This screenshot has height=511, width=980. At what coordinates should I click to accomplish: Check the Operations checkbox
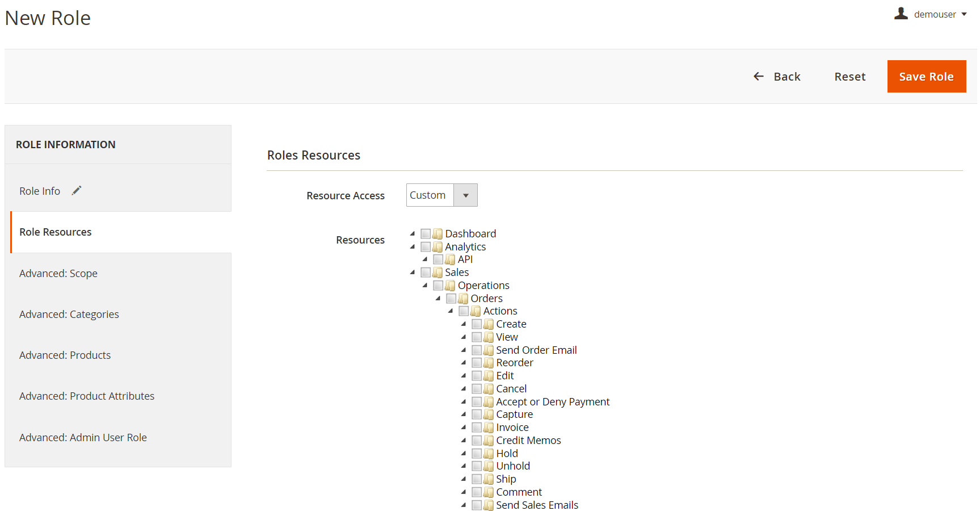(x=438, y=286)
